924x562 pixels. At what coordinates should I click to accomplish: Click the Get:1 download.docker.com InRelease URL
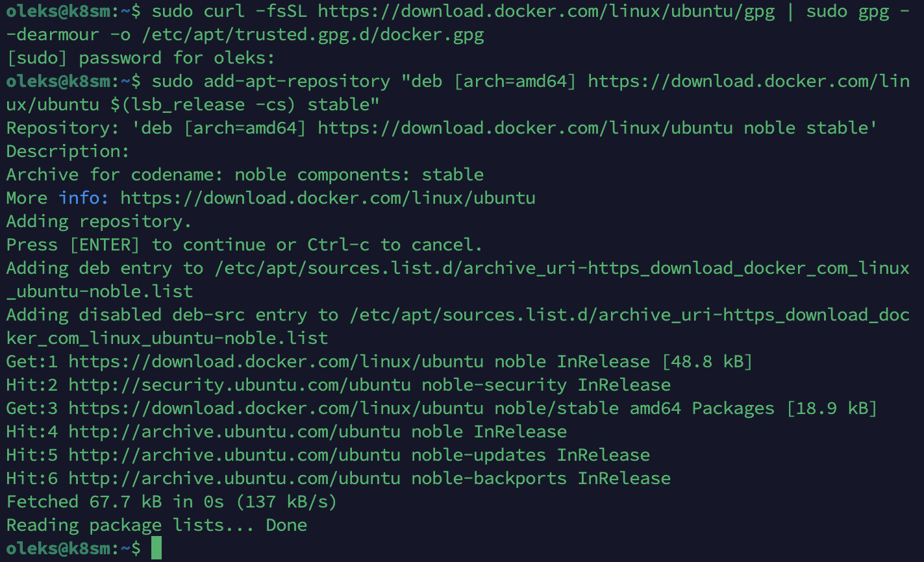276,361
